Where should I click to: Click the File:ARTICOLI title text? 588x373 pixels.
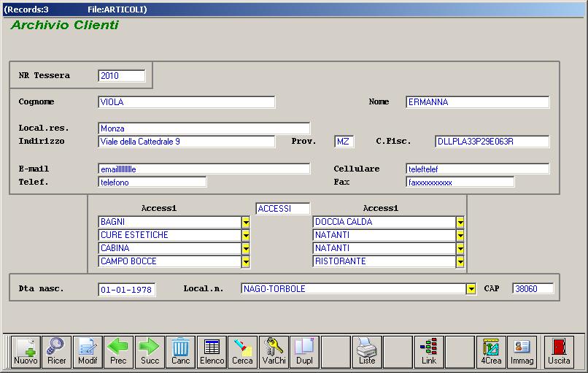click(117, 9)
